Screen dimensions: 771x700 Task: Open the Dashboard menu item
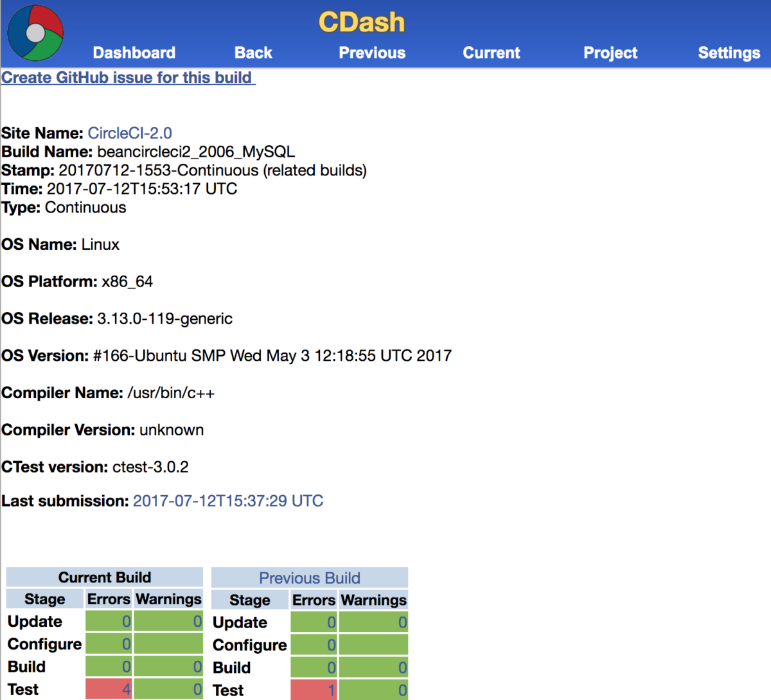tap(134, 53)
